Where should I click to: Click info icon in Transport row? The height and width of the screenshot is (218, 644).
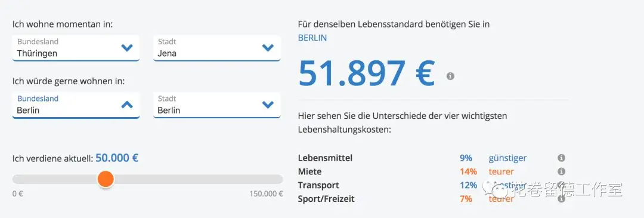[562, 185]
